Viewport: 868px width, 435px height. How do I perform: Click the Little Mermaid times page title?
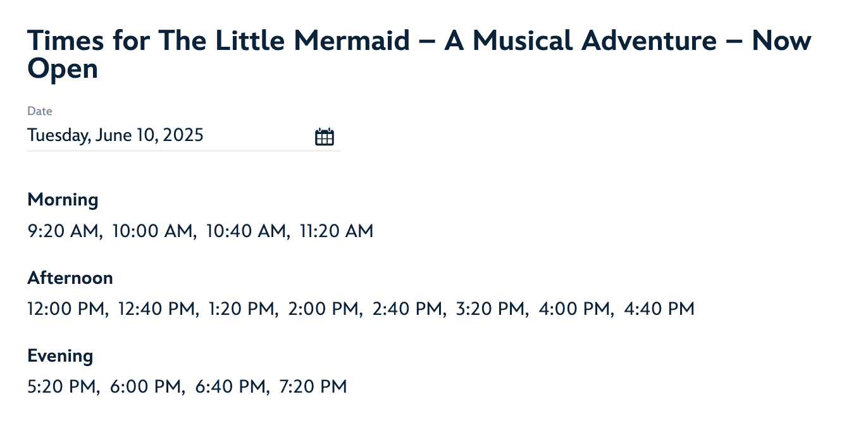pos(419,54)
